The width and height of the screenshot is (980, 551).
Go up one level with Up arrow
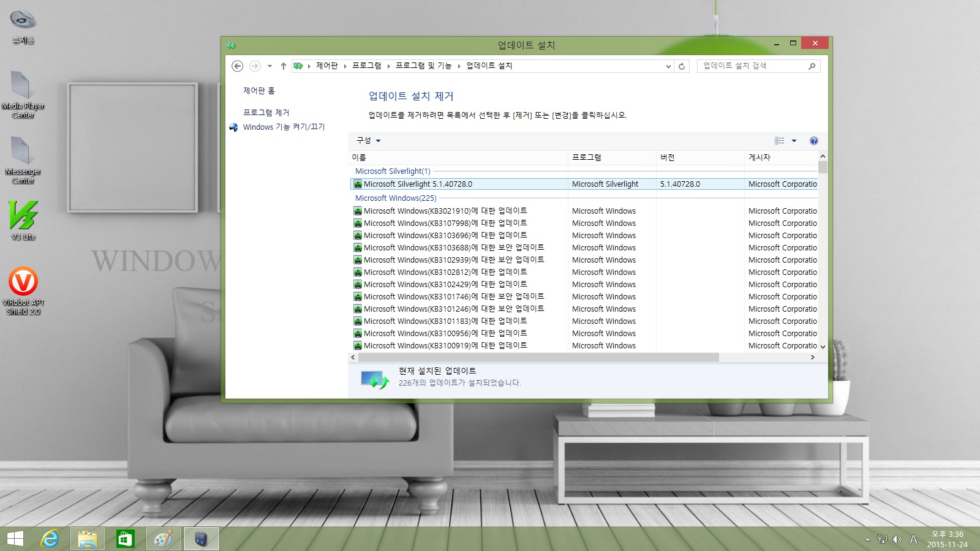tap(283, 66)
